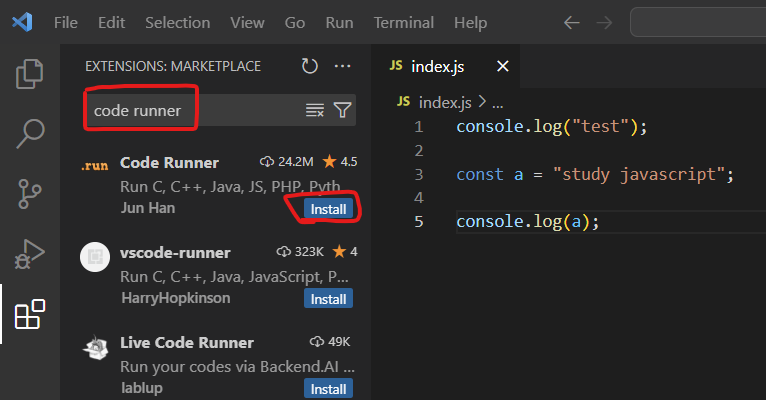Image resolution: width=766 pixels, height=400 pixels.
Task: Click line number 3 in the gutter
Action: coord(419,174)
